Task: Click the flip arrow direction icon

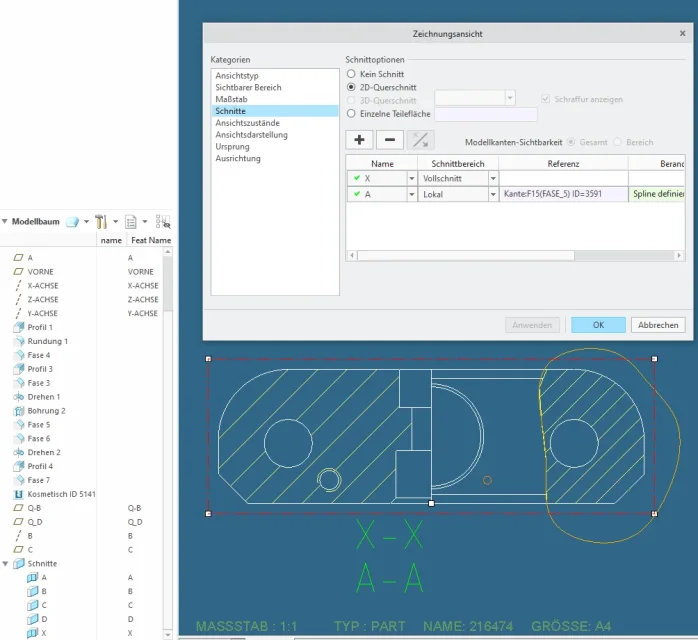Action: click(x=420, y=140)
